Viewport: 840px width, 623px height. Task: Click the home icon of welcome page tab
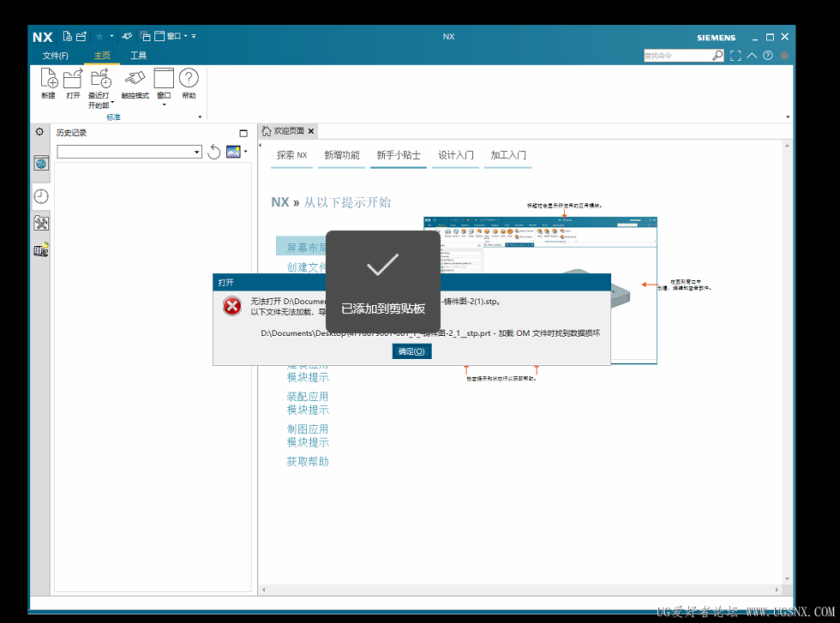tap(267, 131)
